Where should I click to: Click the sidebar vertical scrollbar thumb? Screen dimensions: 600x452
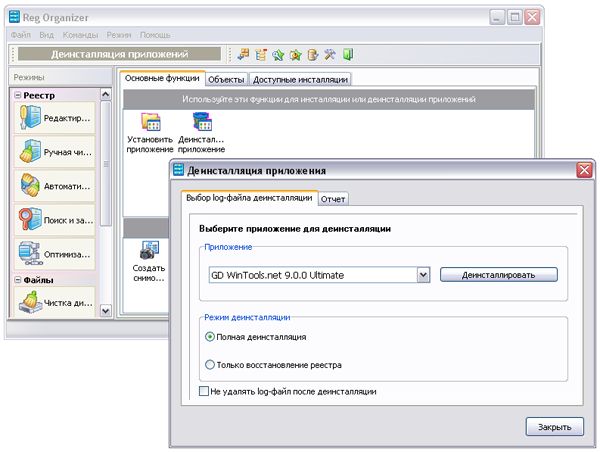coord(106,164)
